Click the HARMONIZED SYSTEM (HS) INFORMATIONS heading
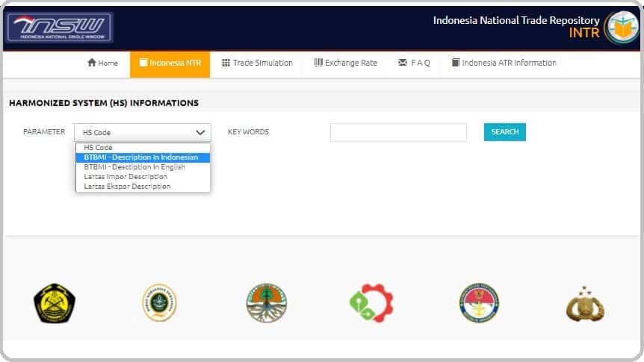This screenshot has width=644, height=362. [104, 103]
